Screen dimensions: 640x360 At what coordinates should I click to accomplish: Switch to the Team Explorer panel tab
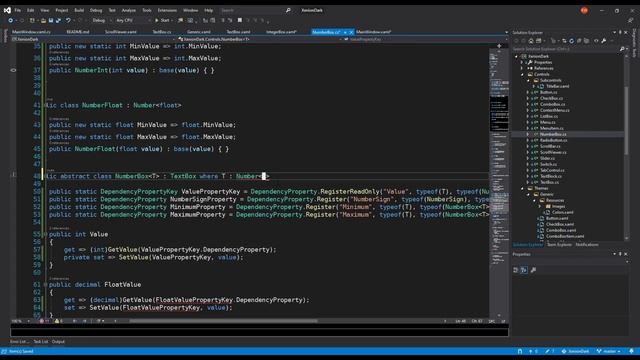(x=559, y=245)
